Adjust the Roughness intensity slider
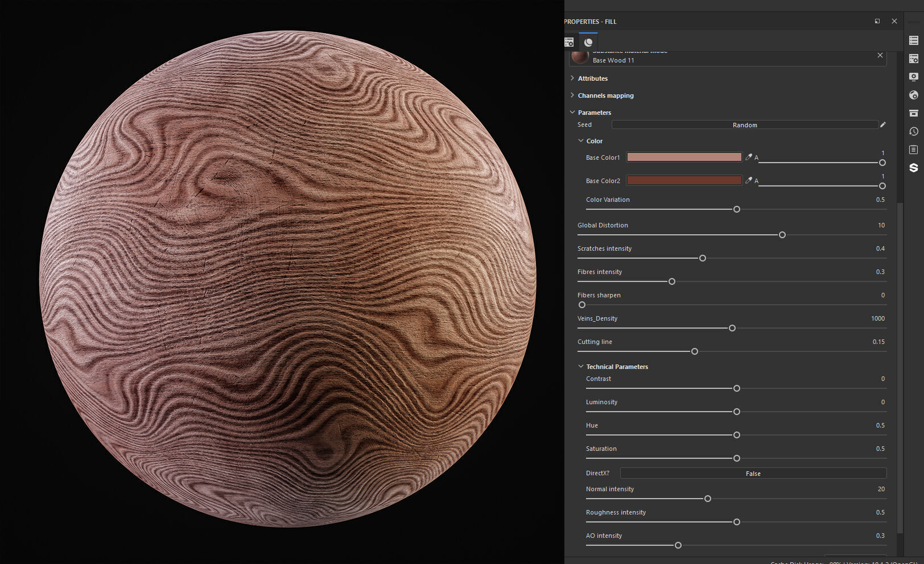 click(x=736, y=522)
